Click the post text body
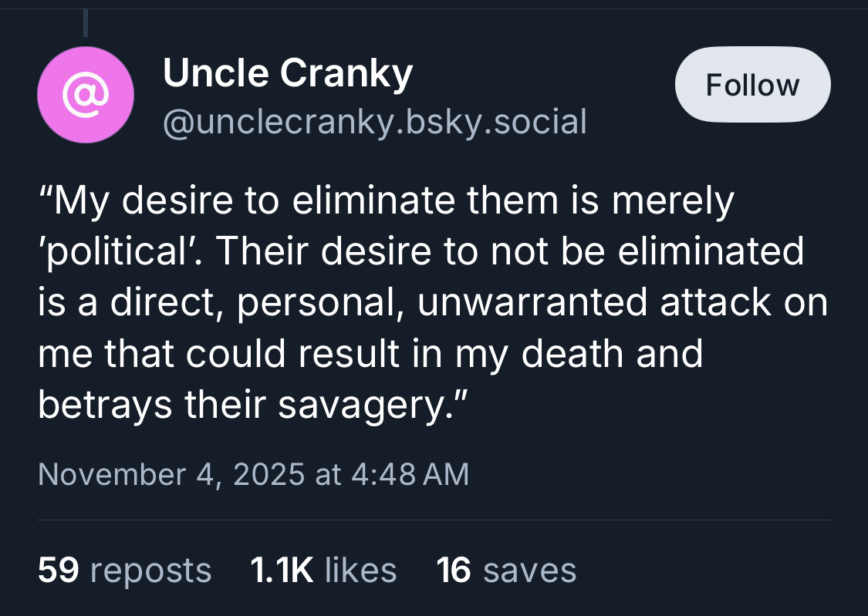 (x=432, y=303)
